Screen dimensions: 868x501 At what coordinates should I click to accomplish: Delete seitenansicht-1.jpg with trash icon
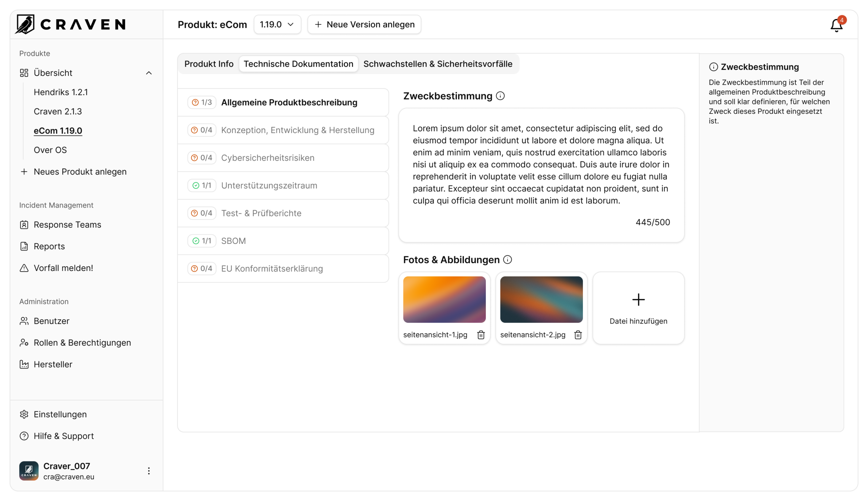pyautogui.click(x=481, y=335)
